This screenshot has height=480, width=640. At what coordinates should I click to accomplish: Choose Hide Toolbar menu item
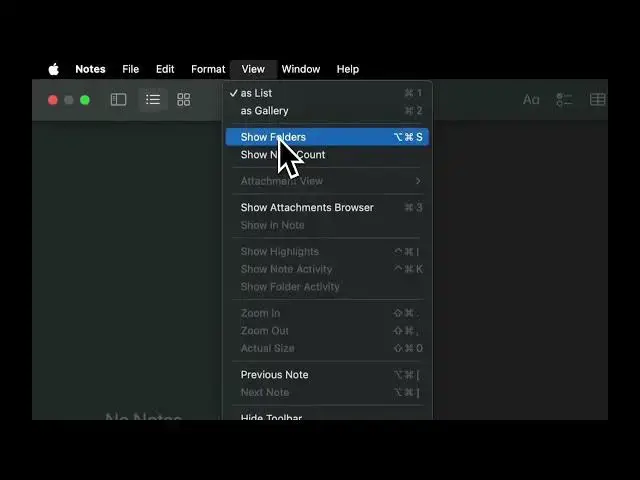[327, 416]
